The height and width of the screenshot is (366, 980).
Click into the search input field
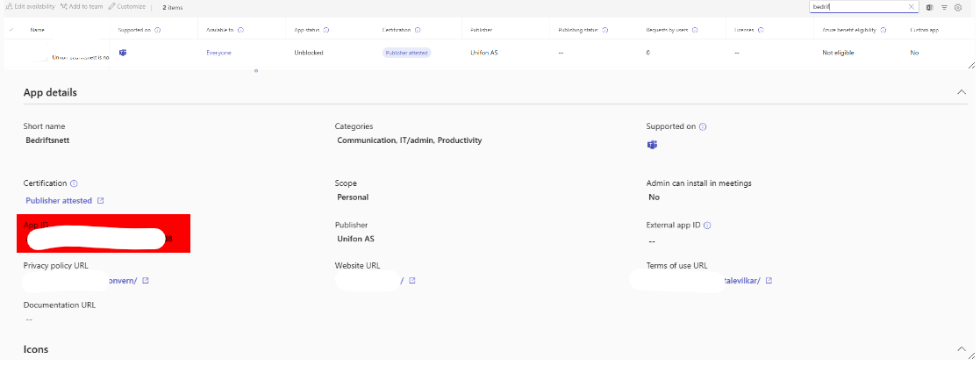[855, 7]
